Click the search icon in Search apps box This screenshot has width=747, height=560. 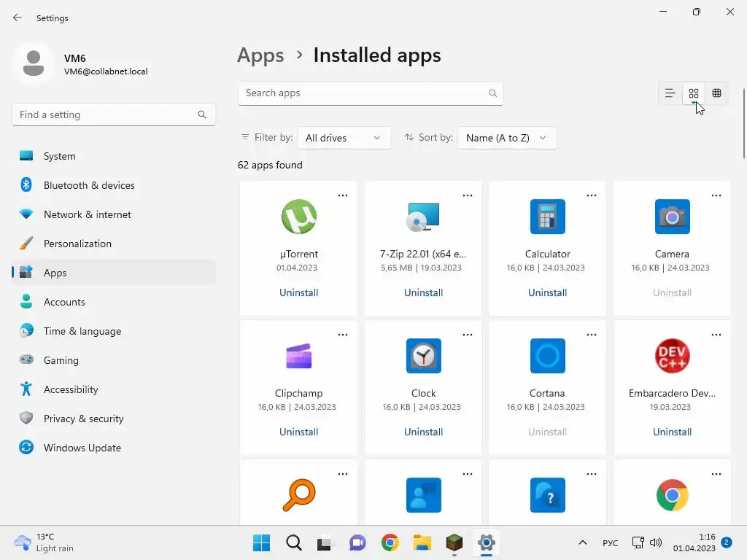tap(492, 93)
